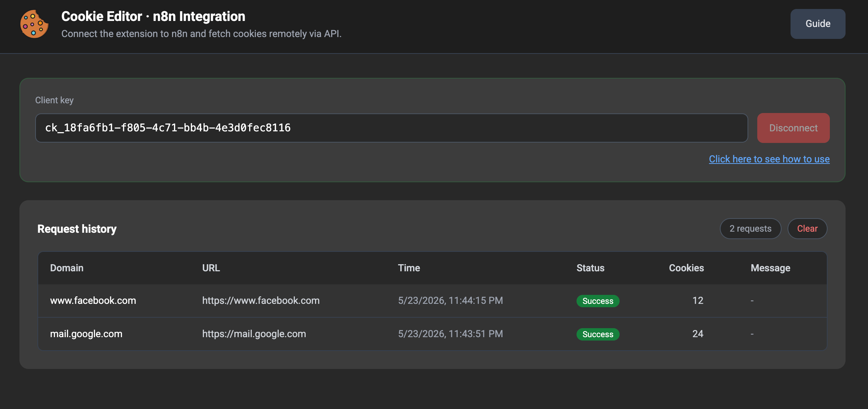This screenshot has height=409, width=868.
Task: Click the '2 requests' badge
Action: 751,229
